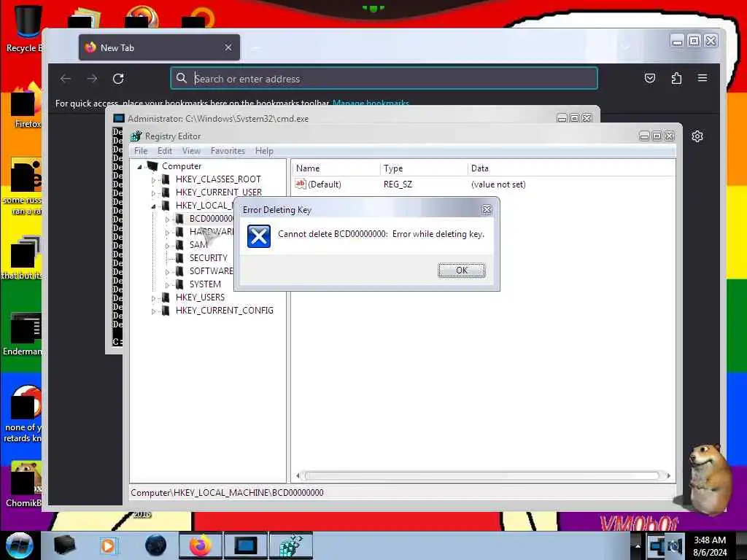Click the SECURITY key folder icon
This screenshot has width=747, height=560.
(179, 257)
